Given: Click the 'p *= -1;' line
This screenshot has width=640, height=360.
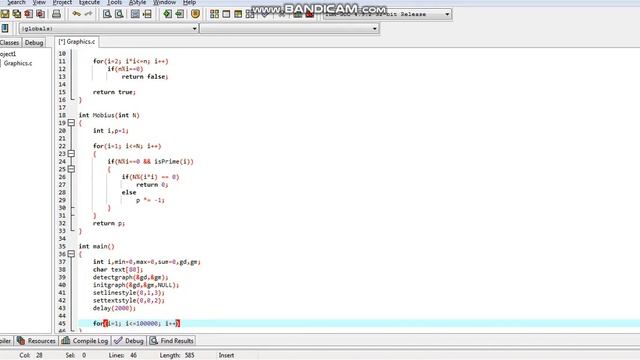Looking at the screenshot, I should (150, 200).
